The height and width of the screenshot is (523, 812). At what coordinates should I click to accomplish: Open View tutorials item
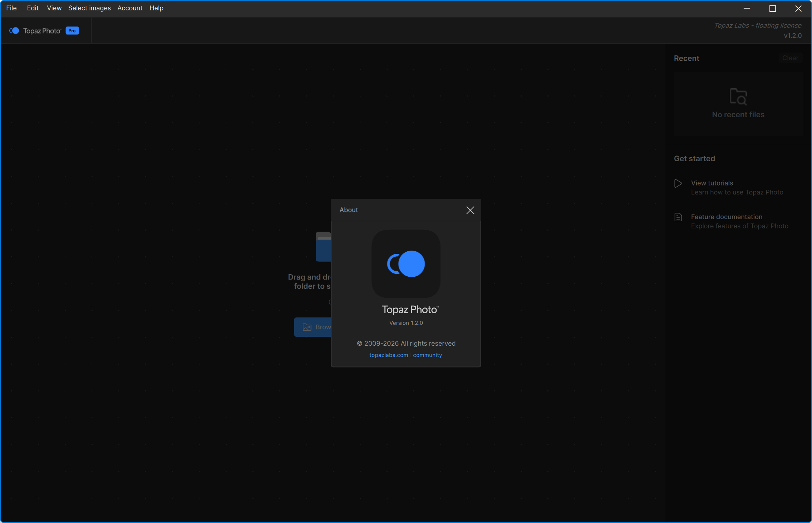(712, 183)
